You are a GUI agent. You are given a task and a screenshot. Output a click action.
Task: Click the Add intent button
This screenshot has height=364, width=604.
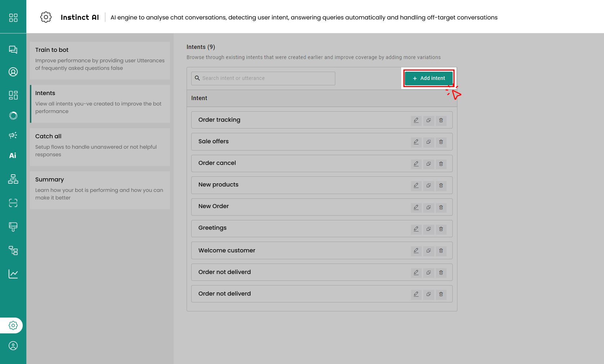click(429, 78)
